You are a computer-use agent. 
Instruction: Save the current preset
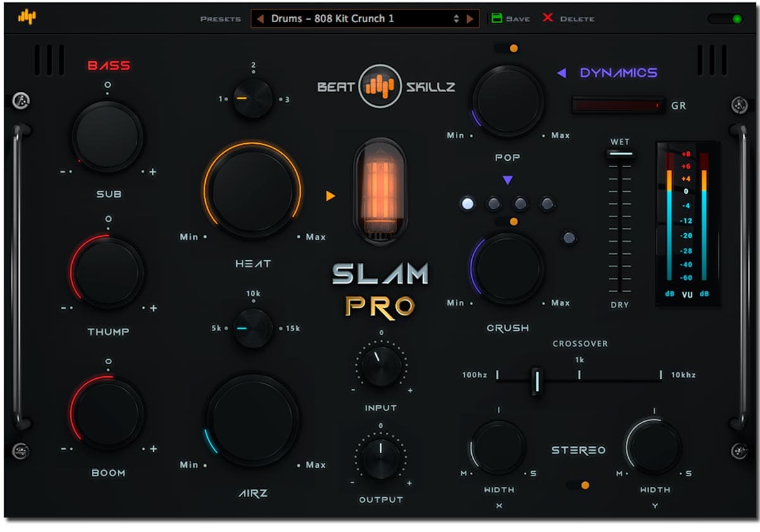(x=510, y=18)
